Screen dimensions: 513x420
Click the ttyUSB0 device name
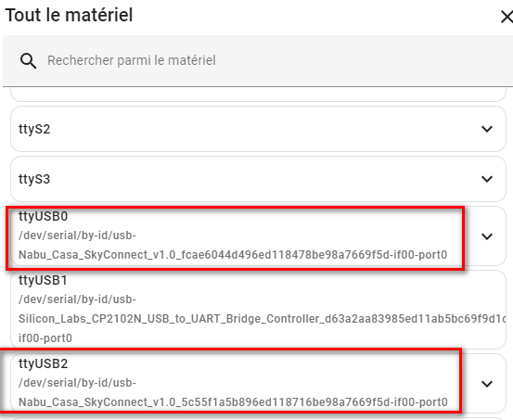[x=44, y=216]
